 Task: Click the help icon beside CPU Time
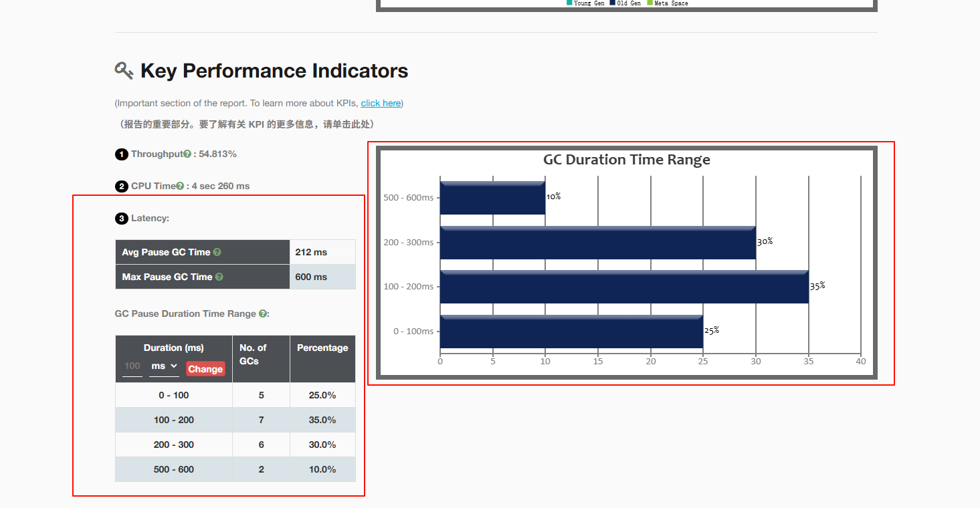tap(180, 186)
